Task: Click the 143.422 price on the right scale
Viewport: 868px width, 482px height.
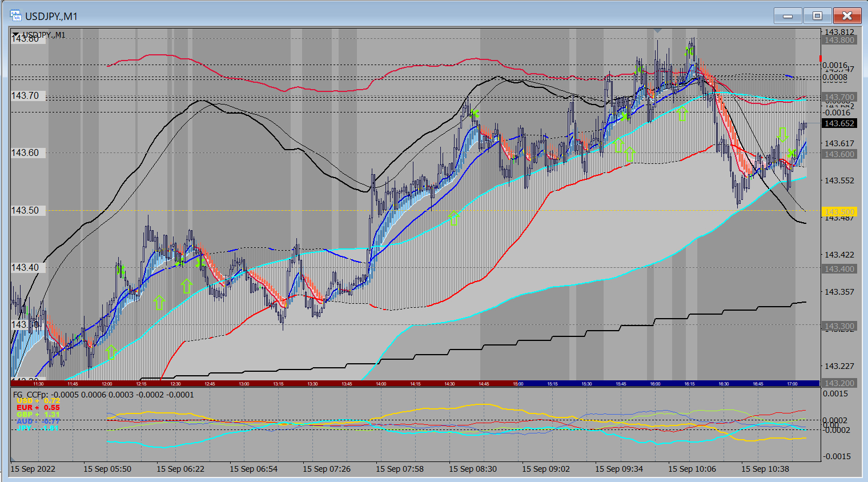Action: pos(839,255)
